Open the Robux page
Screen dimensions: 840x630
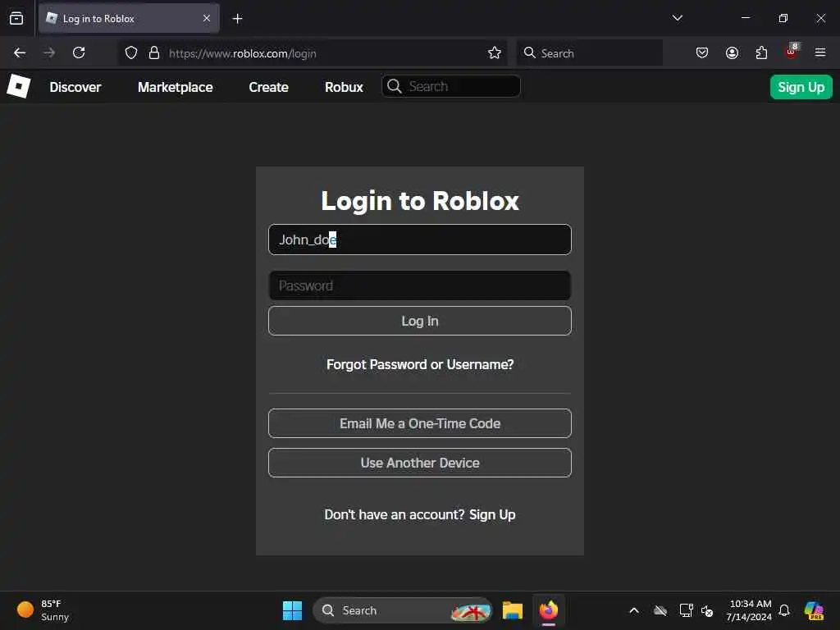[344, 87]
